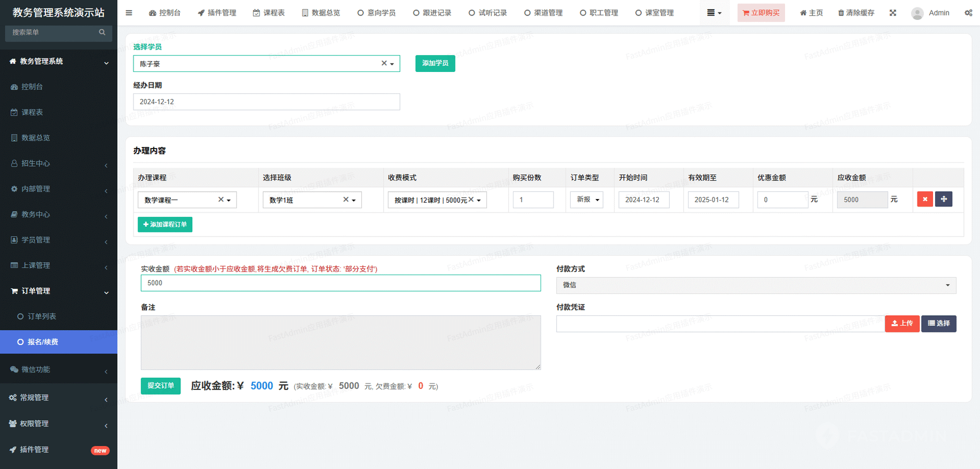
Task: Expand the 招生中心 sidebar menu
Action: pos(58,163)
